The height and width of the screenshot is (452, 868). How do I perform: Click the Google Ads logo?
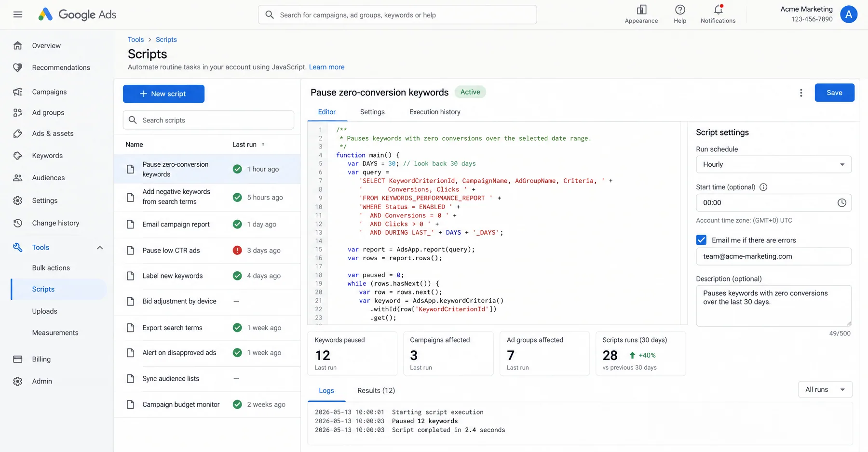click(77, 14)
